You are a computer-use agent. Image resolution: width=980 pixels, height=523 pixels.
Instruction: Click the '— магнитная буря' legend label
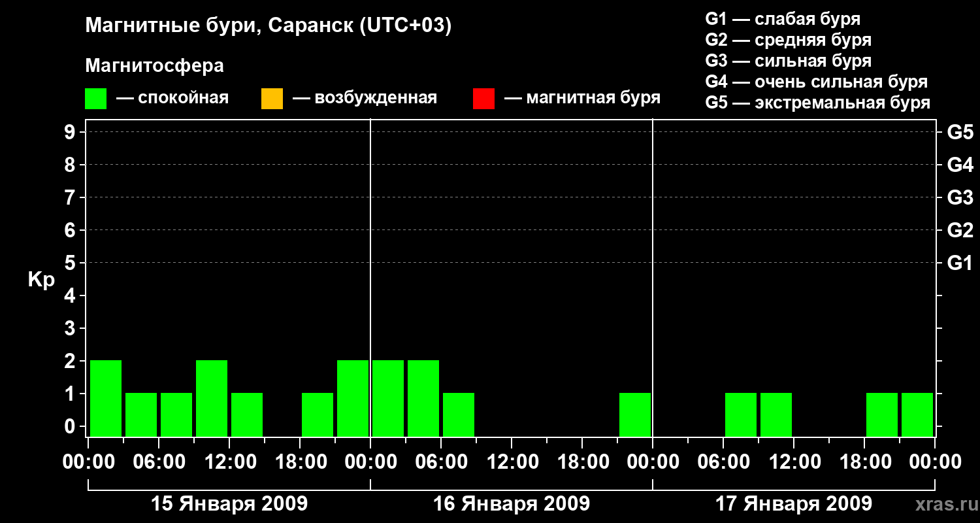click(582, 99)
